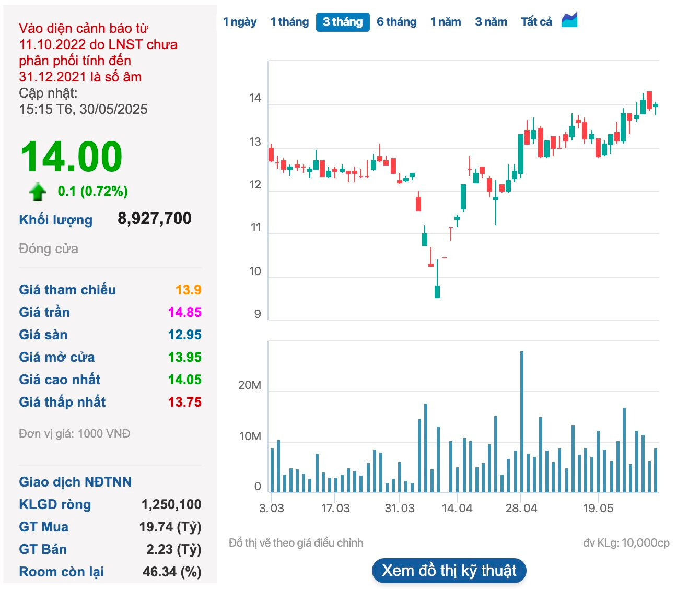Show the 1 năm chart range
The width and height of the screenshot is (700, 591).
446,22
